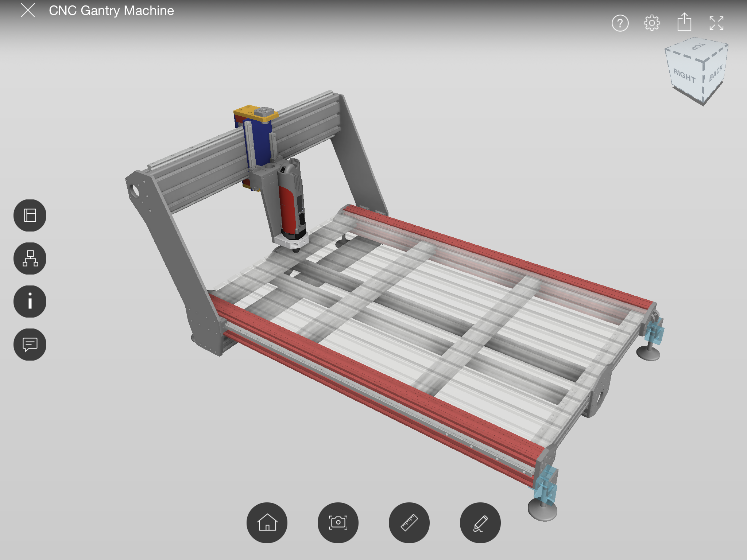Show model info with the i icon
Viewport: 747px width, 560px height.
pyautogui.click(x=30, y=302)
